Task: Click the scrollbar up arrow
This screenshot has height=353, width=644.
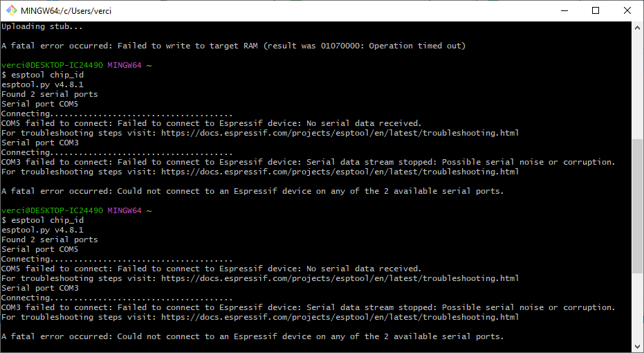Action: 637,28
